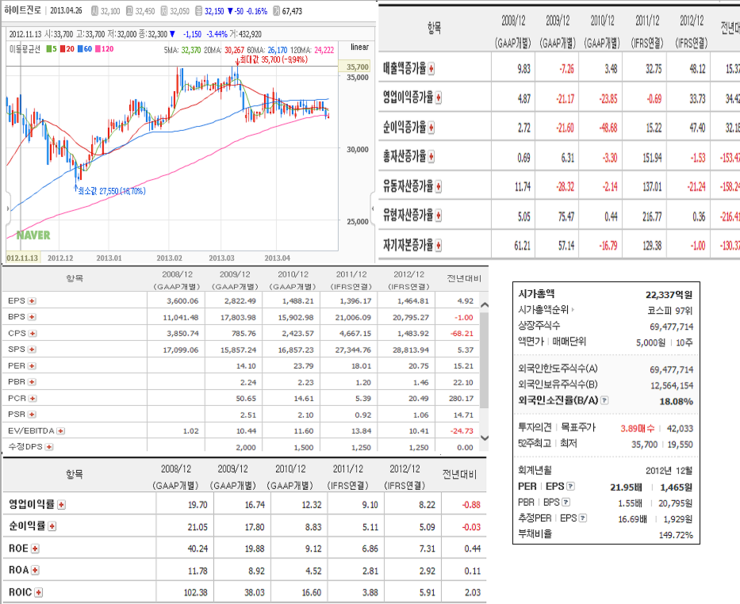Click the vertical scrollbar thumb of the per-share table
Viewport: 740px width, 604px height.
pyautogui.click(x=484, y=360)
